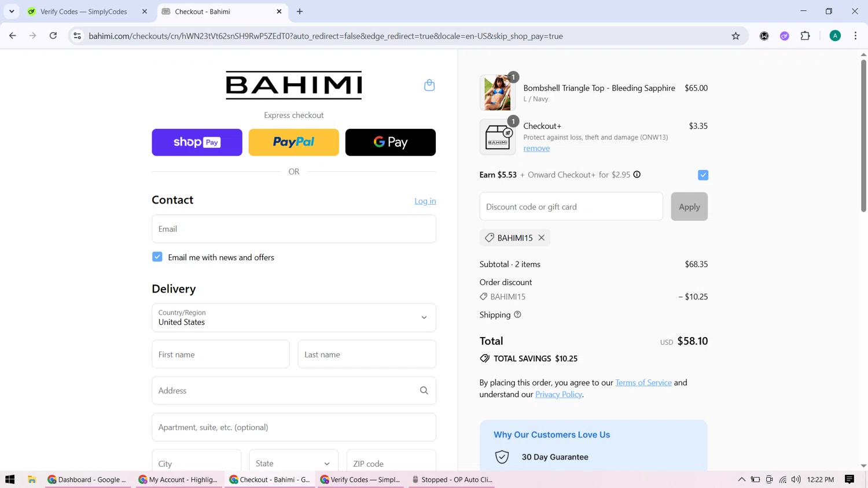The height and width of the screenshot is (488, 868).
Task: Click the Last name field
Action: point(367,354)
